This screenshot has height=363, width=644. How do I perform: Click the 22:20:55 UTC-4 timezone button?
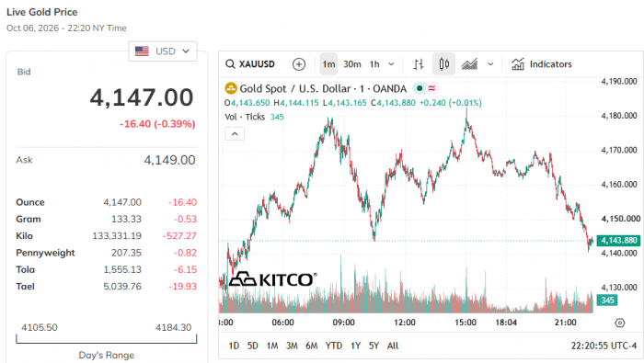pos(604,346)
